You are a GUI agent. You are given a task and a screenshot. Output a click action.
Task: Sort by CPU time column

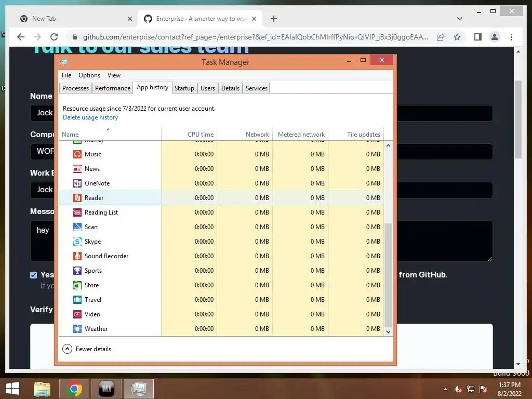coord(189,134)
